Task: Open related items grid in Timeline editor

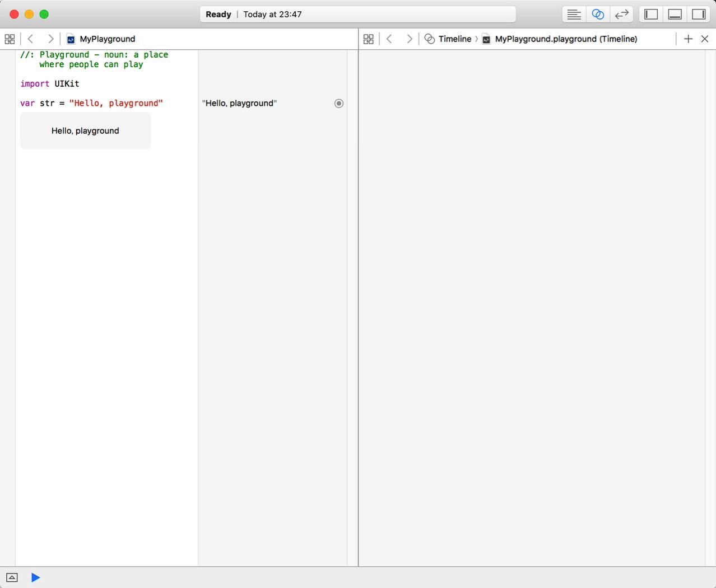Action: 368,39
